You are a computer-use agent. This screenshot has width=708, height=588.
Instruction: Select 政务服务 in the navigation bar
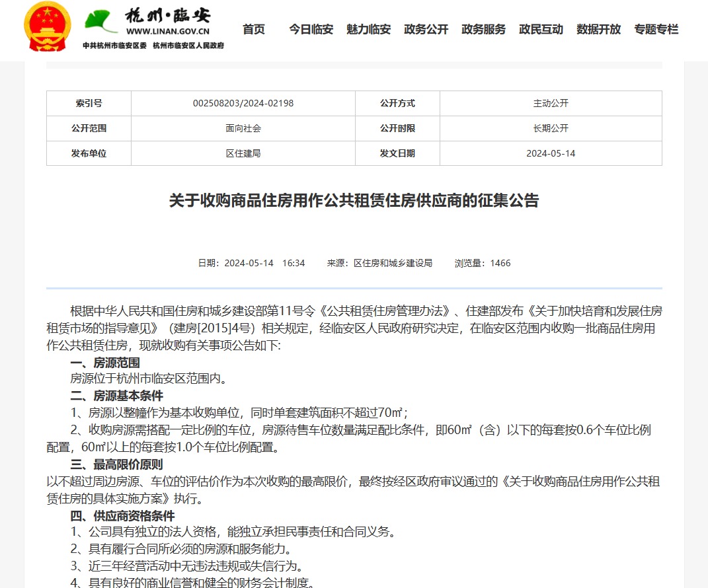pos(484,29)
